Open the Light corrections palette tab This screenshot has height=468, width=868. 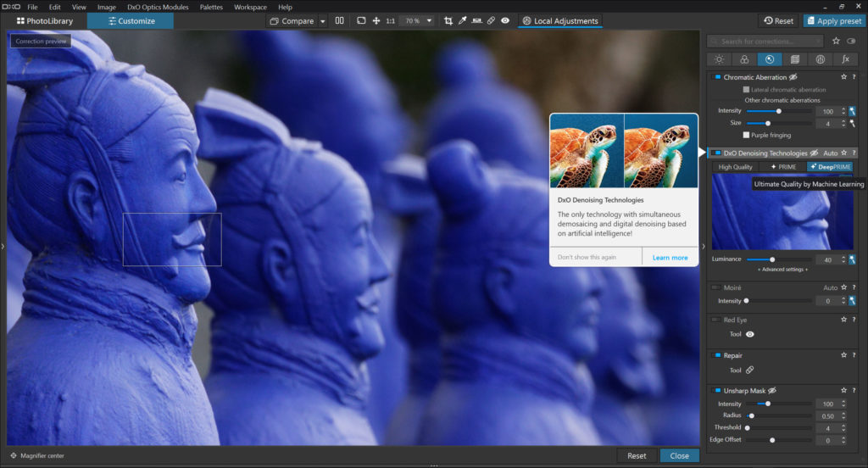click(719, 59)
